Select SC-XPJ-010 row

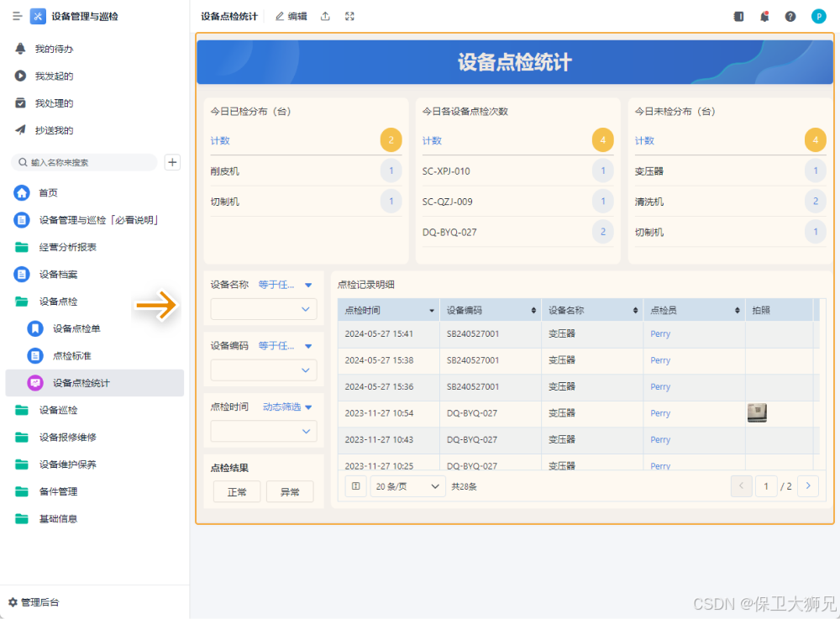pos(518,170)
